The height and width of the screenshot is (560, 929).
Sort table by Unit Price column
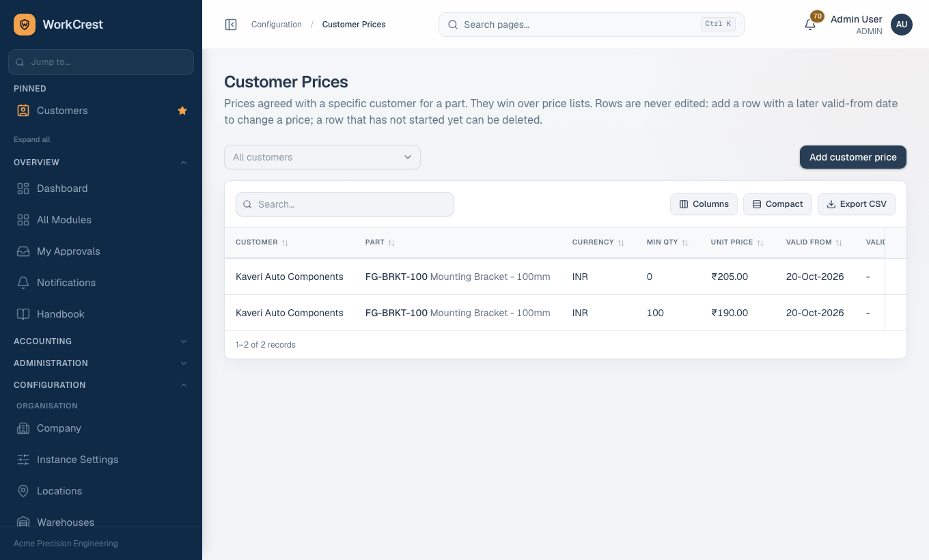pyautogui.click(x=737, y=242)
